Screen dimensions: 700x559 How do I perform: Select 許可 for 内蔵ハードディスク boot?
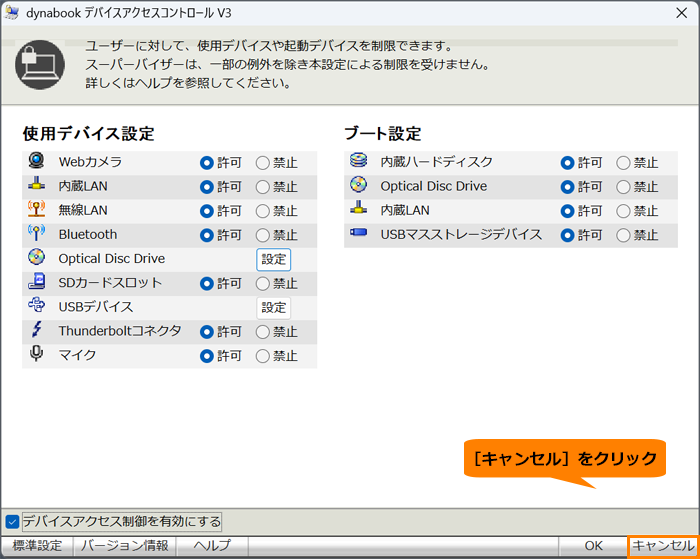(567, 163)
